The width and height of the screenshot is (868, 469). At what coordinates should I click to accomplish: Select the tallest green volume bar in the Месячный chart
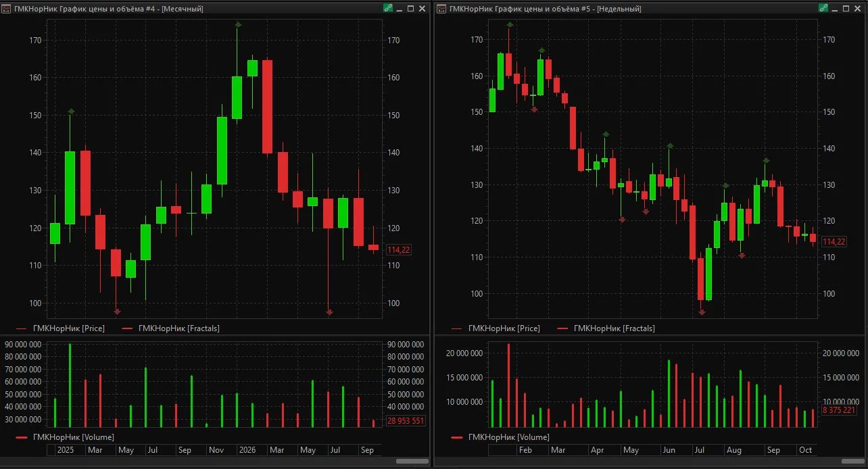tap(70, 385)
